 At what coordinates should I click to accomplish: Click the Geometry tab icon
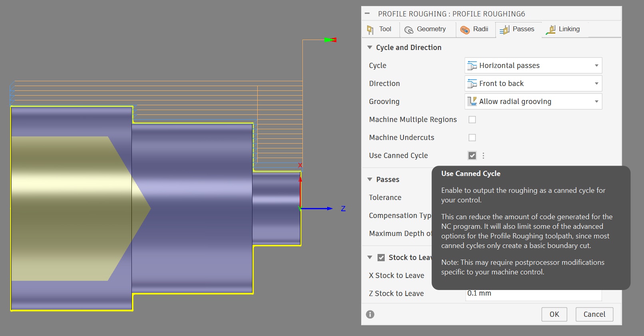point(409,30)
